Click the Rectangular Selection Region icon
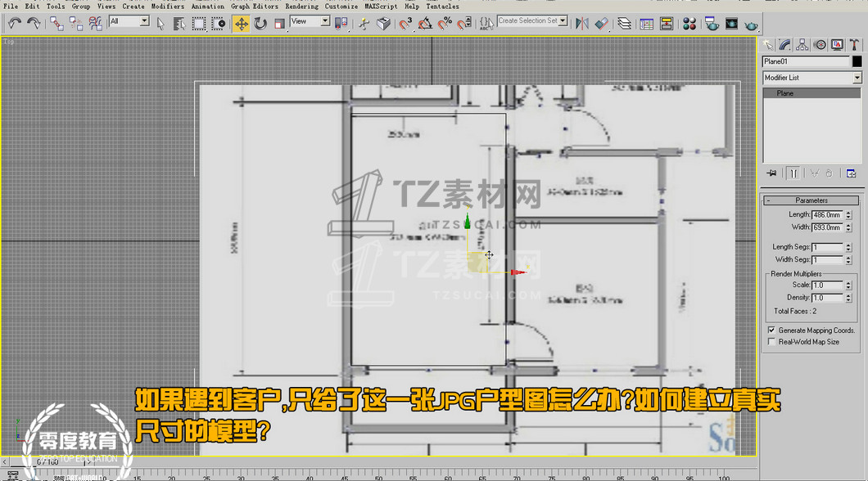Image resolution: width=868 pixels, height=481 pixels. tap(199, 23)
